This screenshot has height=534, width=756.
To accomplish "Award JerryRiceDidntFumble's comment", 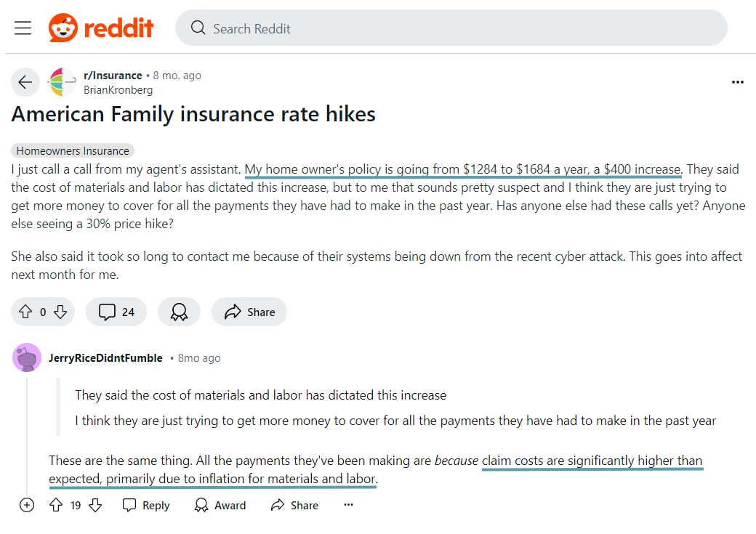I will [220, 505].
